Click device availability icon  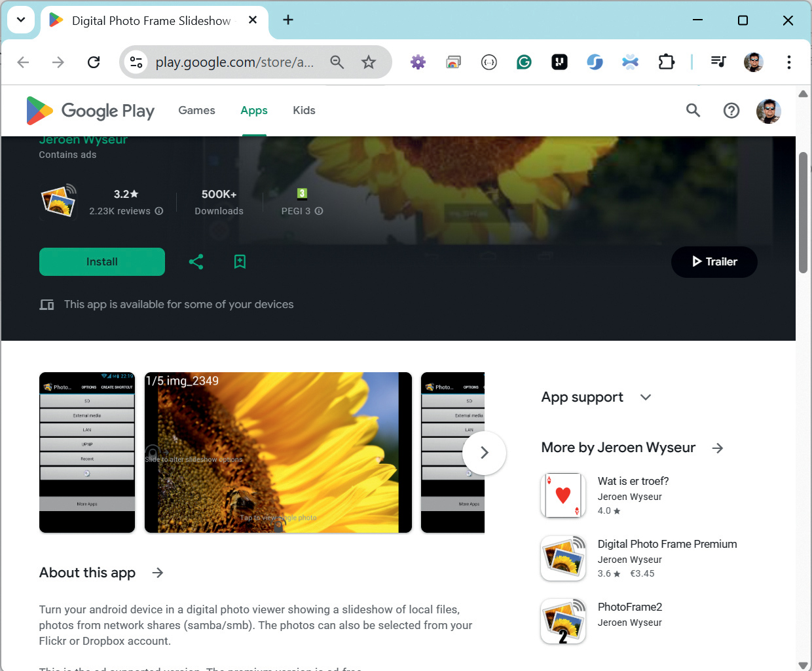point(46,305)
